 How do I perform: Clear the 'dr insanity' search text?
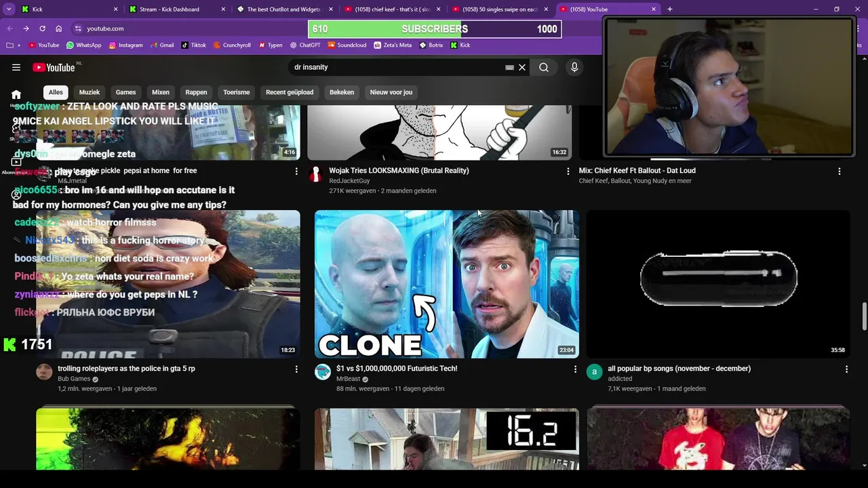click(522, 67)
